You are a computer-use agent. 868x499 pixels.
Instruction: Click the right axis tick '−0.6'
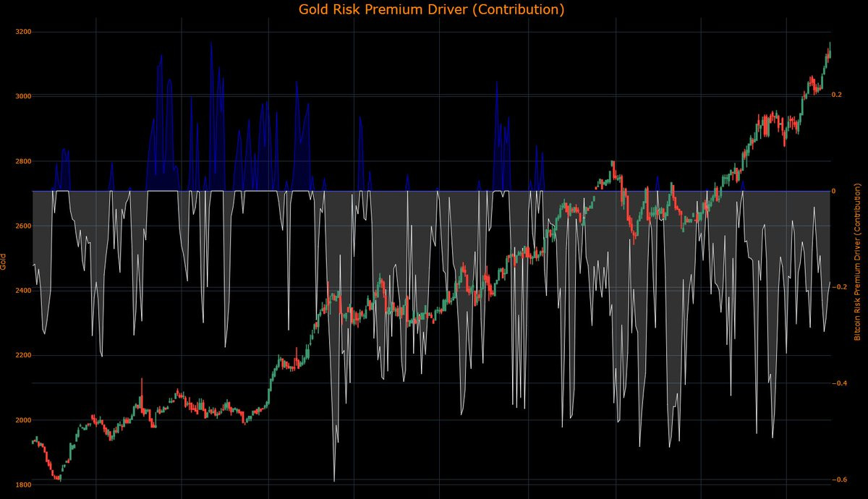[x=841, y=479]
